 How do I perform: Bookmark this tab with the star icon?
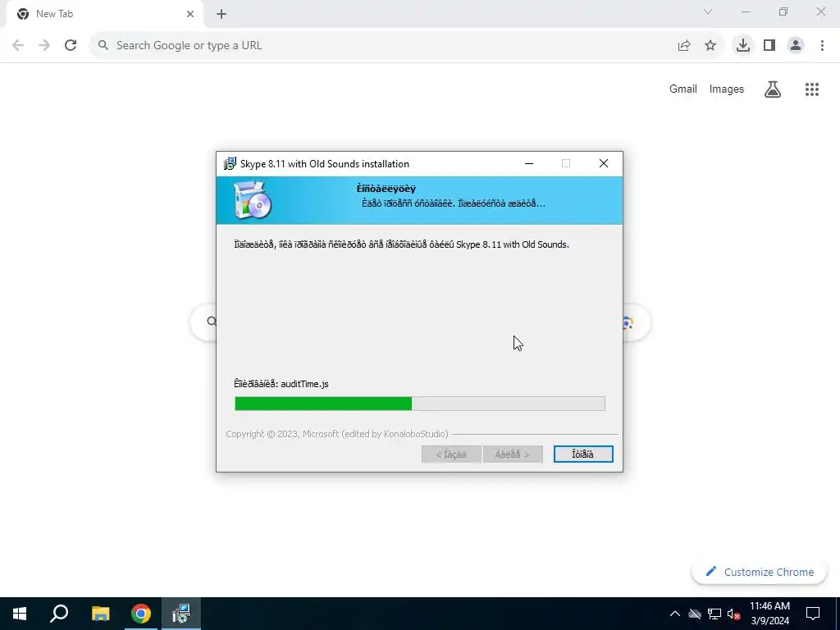(710, 46)
